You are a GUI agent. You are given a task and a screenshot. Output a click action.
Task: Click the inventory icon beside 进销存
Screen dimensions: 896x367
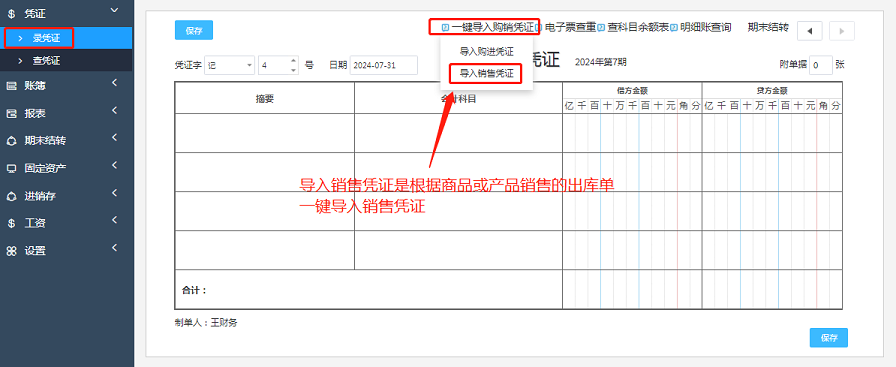tap(11, 196)
